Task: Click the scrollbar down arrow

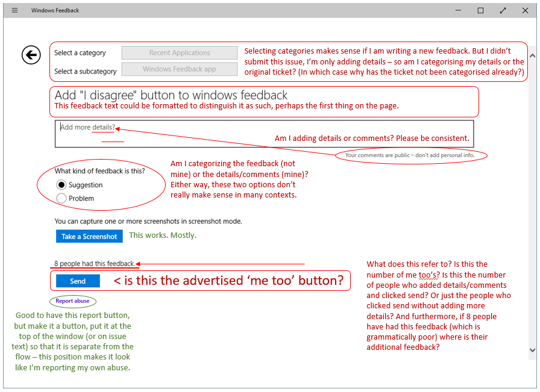Action: pos(532,350)
